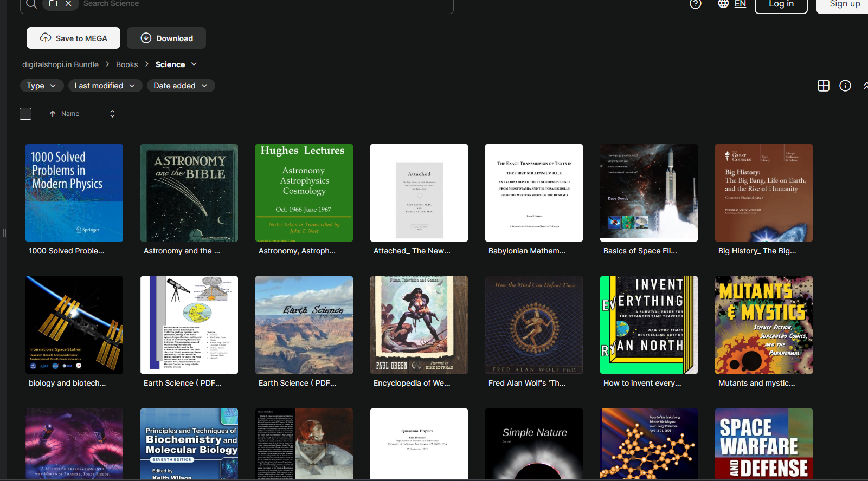Viewport: 868px width, 481px height.
Task: Go to Books breadcrumb folder
Action: click(127, 64)
